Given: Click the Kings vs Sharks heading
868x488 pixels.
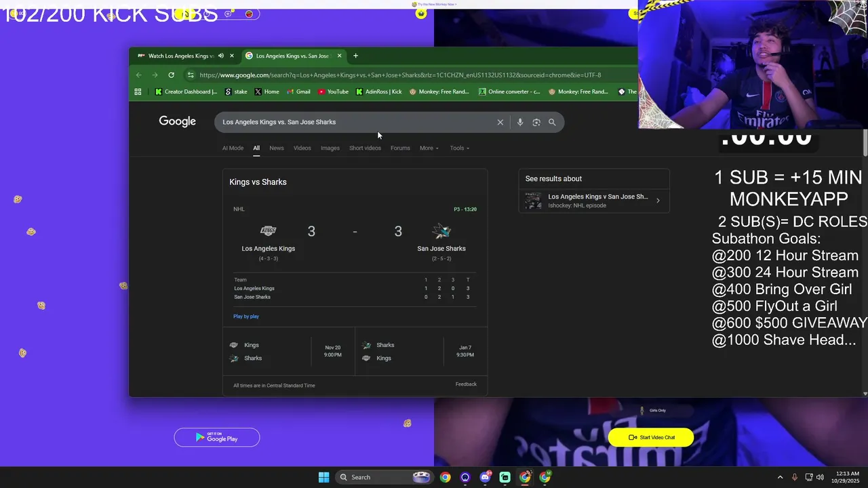Looking at the screenshot, I should click(258, 182).
